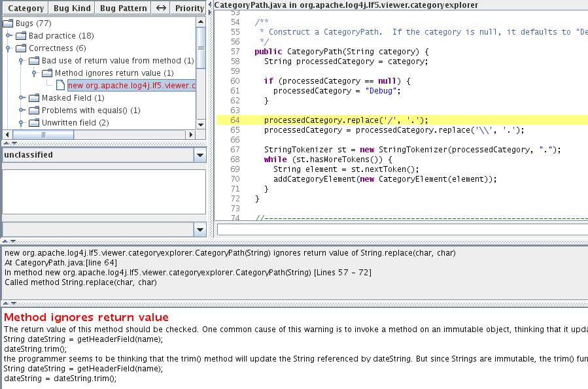Select Bad use of return value from method (1)
Viewport: 588px width, 389px height.
(118, 60)
